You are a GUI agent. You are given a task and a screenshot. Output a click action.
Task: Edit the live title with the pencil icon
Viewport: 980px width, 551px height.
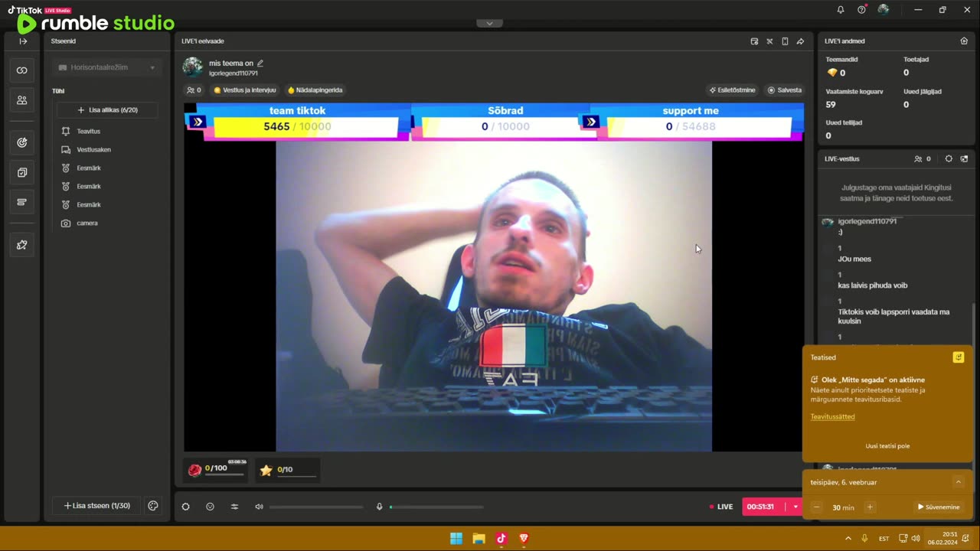(260, 64)
